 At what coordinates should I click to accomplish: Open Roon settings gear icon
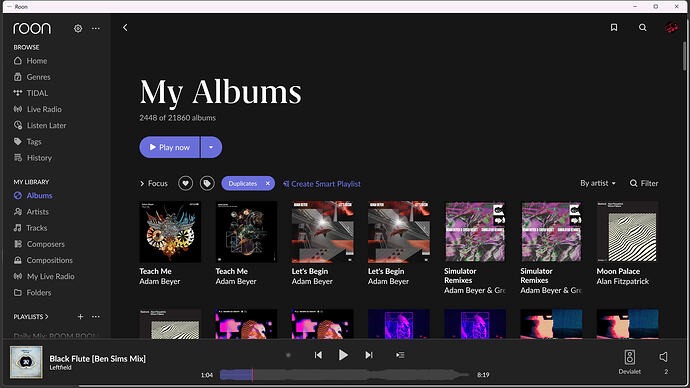point(78,28)
